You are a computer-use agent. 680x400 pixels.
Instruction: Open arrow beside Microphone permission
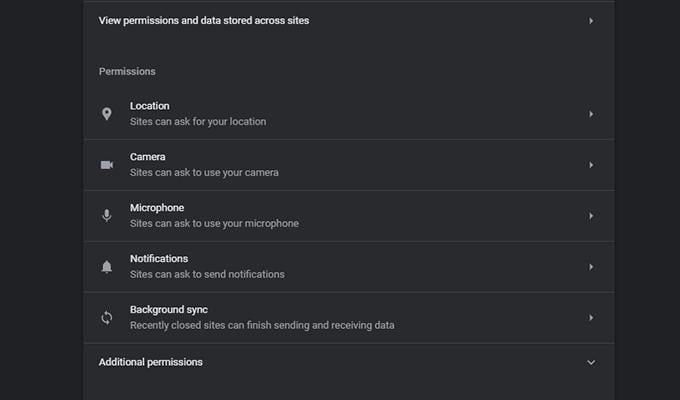coord(591,216)
